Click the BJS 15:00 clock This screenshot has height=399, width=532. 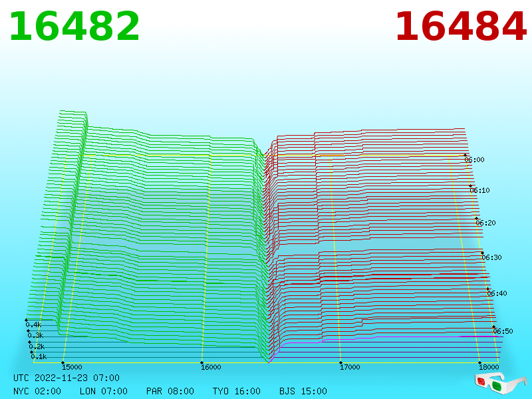tap(303, 391)
